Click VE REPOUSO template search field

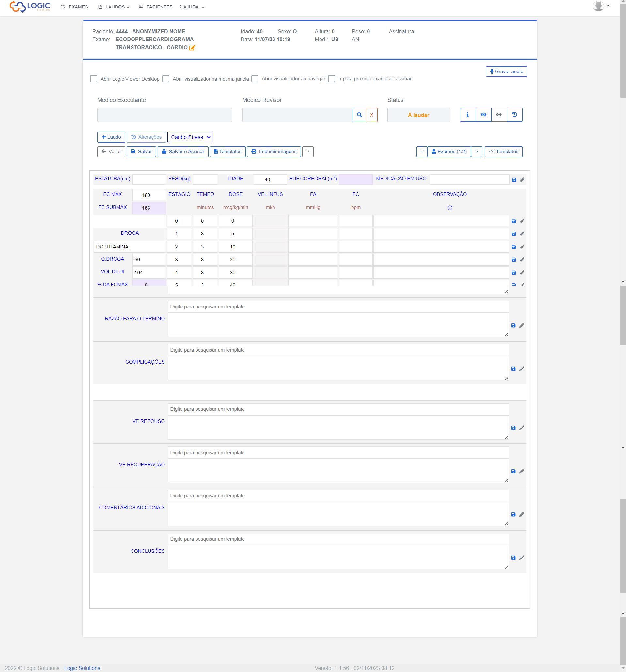click(x=338, y=409)
